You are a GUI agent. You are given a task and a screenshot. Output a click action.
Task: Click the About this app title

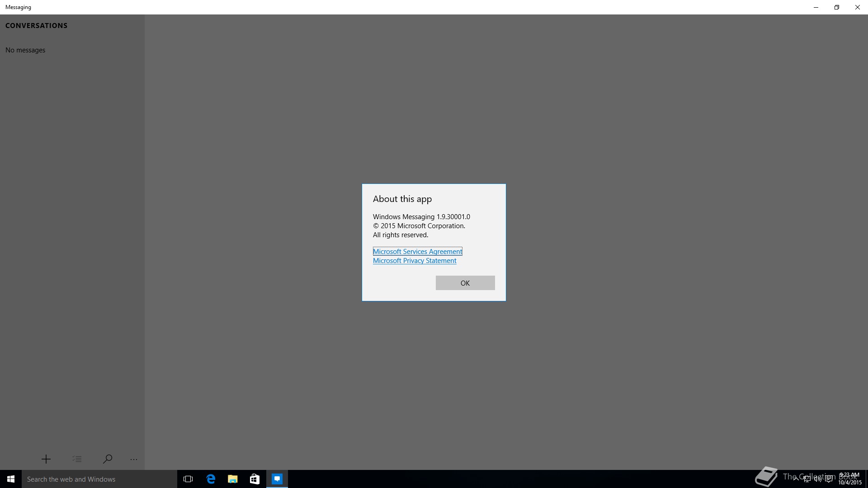tap(402, 199)
